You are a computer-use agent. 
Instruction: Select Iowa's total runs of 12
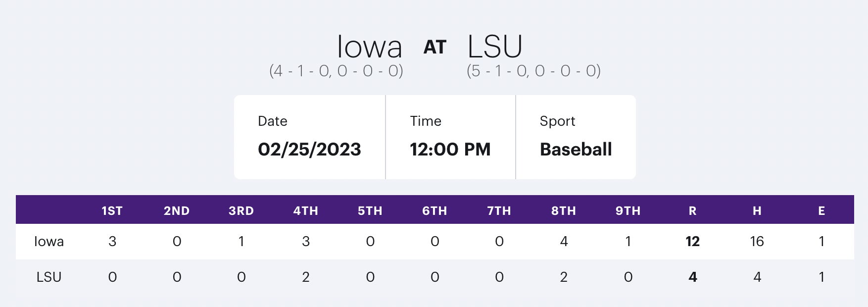coord(692,242)
